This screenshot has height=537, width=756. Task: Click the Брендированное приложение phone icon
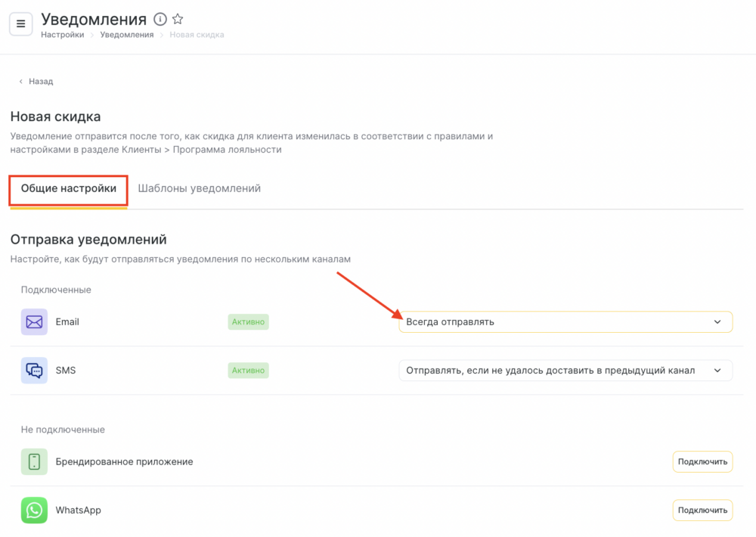[x=34, y=461]
